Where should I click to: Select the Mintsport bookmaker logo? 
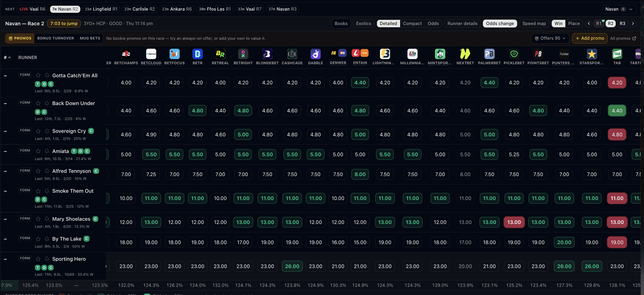pos(440,54)
